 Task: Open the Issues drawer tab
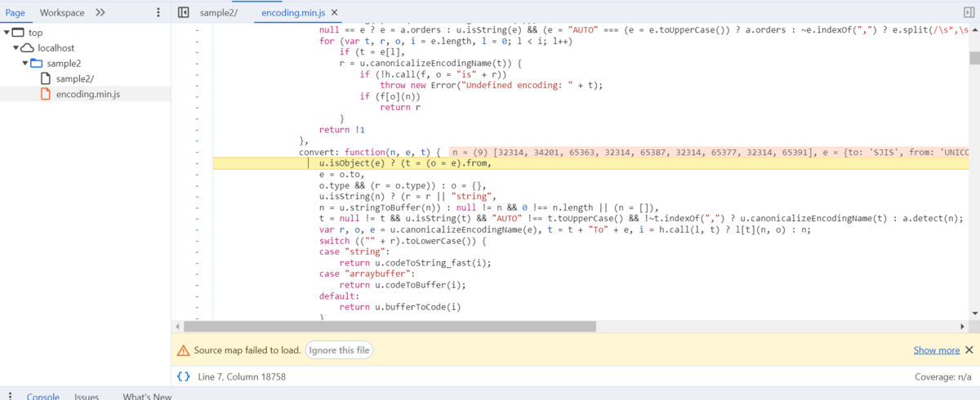pos(87,396)
